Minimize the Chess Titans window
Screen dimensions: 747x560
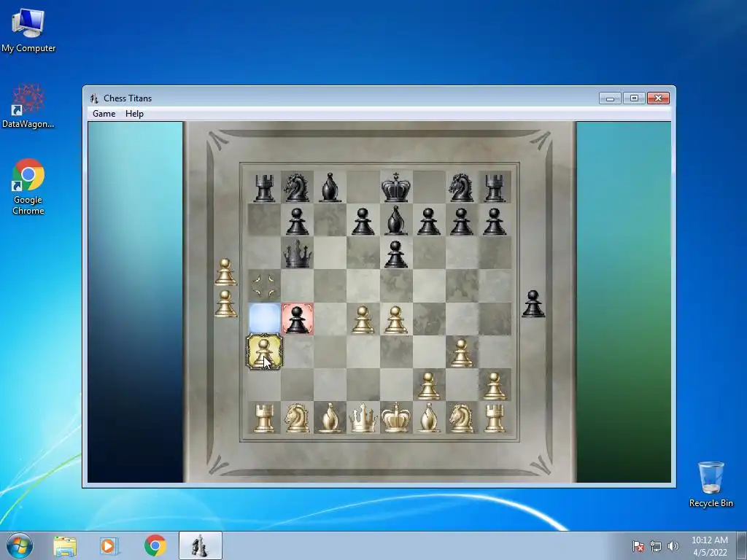pos(610,98)
